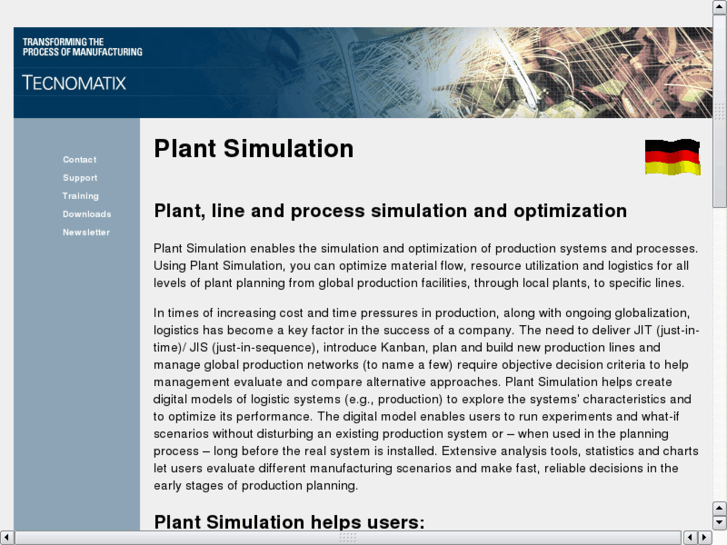
Task: Click the vertical scrollbar thumb
Action: point(720,111)
